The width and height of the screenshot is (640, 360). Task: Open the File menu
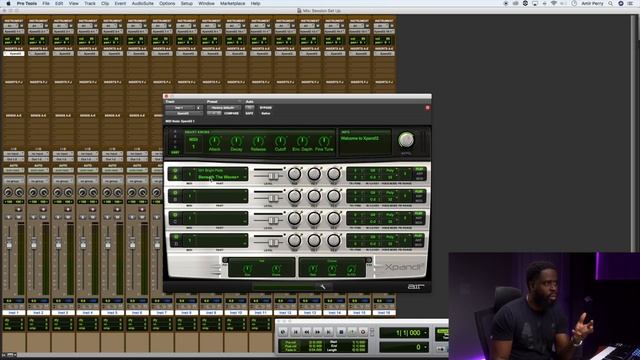(46, 3)
